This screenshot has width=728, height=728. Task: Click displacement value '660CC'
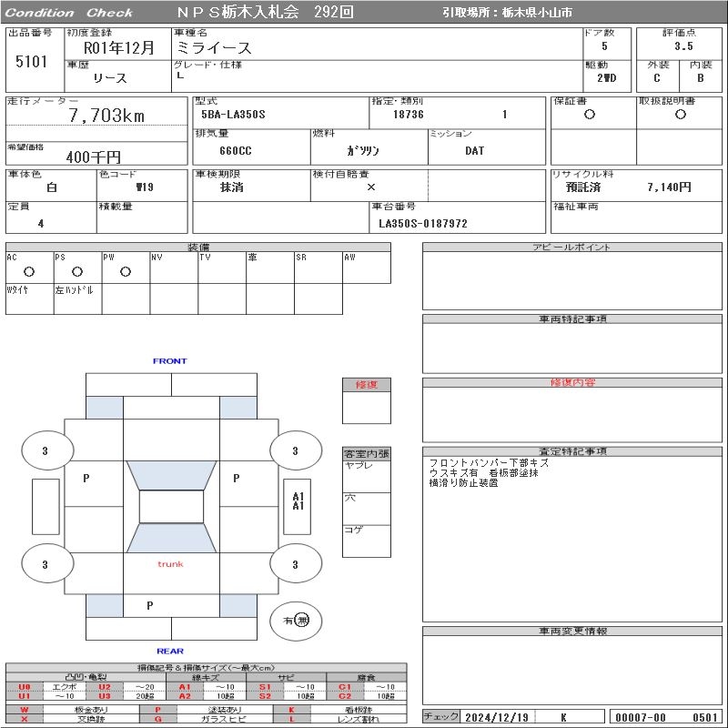[x=236, y=150]
